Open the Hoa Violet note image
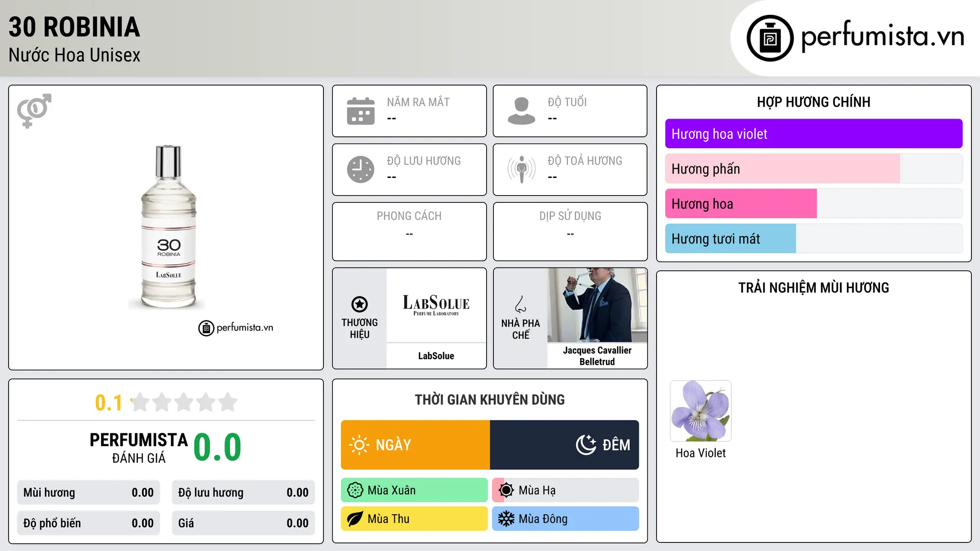This screenshot has width=980, height=551. click(701, 411)
